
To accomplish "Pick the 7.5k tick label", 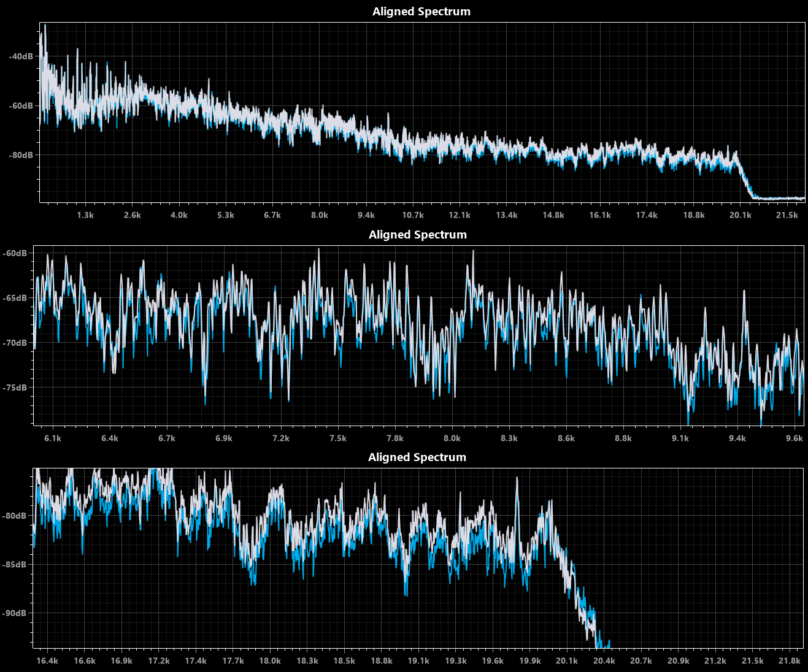I will [338, 438].
